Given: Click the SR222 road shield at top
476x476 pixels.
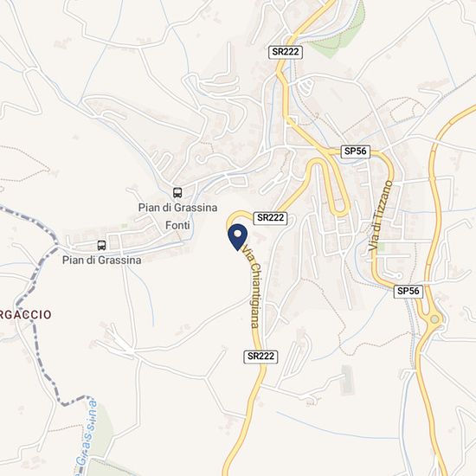Looking at the screenshot, I should (286, 52).
